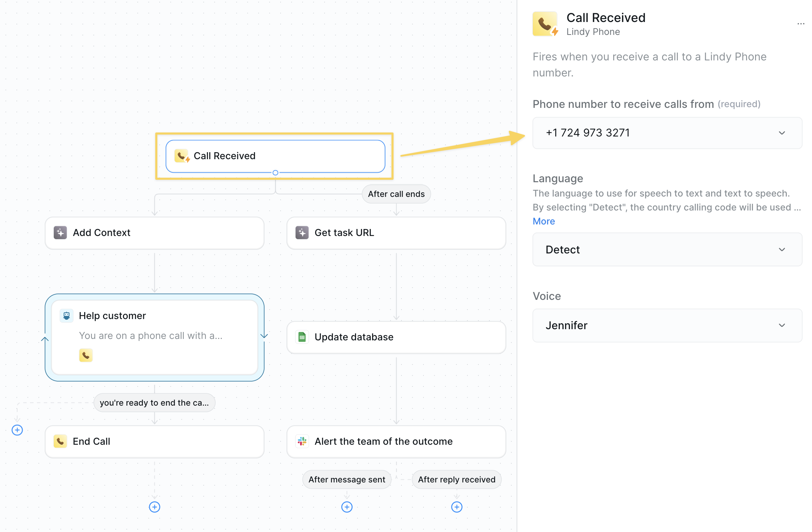Open the three-dots menu in panel header

click(800, 24)
